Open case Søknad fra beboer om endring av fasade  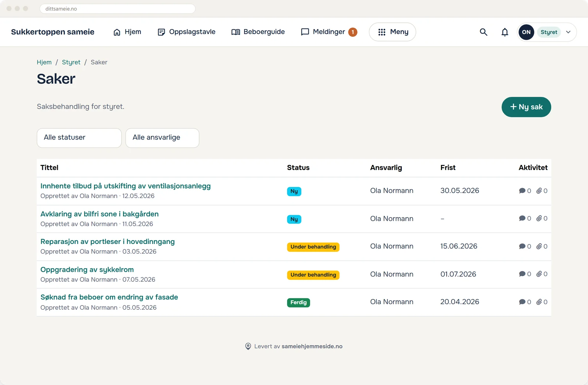(x=109, y=297)
